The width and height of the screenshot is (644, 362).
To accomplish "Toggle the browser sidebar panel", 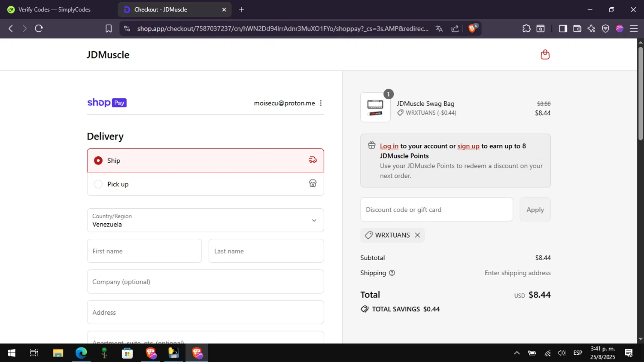I will 563,28.
